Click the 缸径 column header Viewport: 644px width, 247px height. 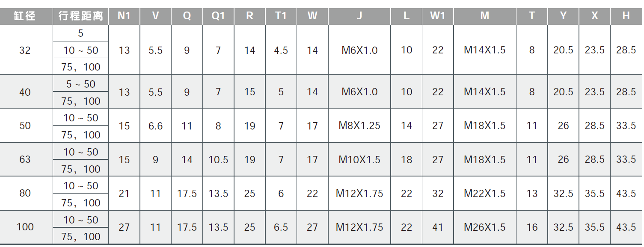[25, 16]
